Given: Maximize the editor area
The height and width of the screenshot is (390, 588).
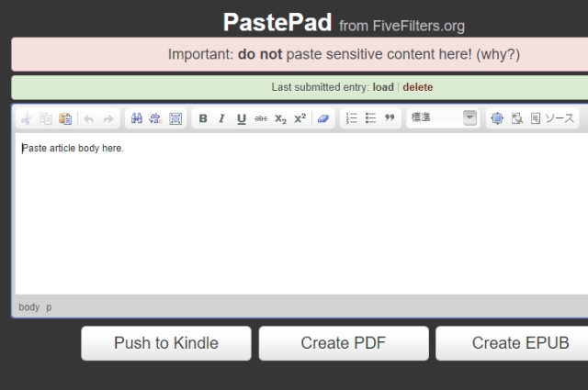Looking at the screenshot, I should pos(497,118).
